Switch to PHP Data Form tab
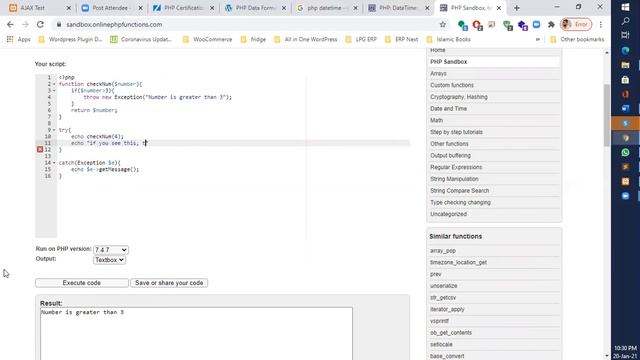 [255, 8]
